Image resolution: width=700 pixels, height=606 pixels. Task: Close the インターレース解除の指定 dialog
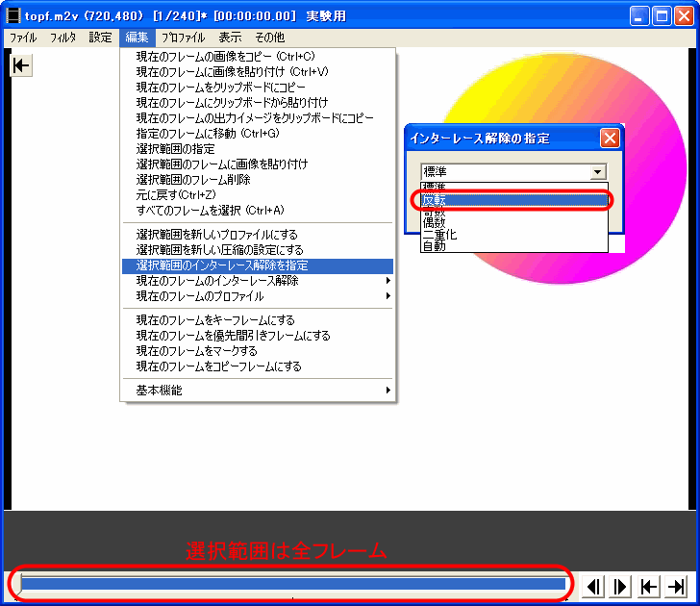[x=609, y=138]
